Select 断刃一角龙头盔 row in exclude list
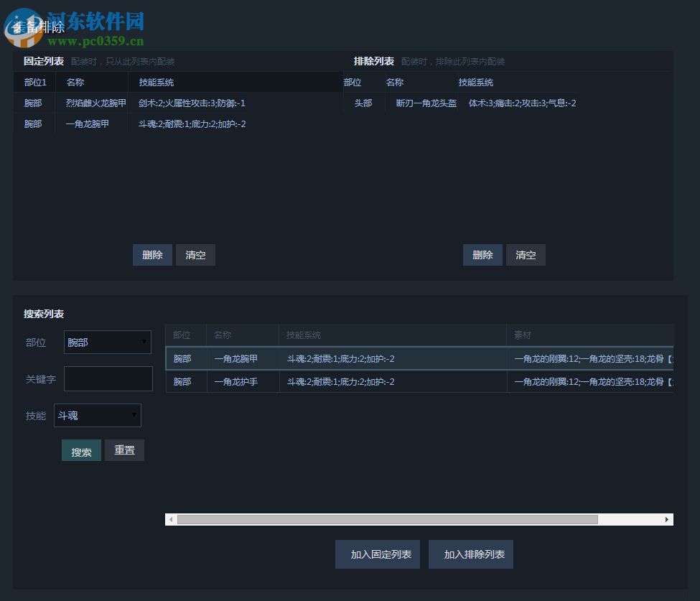This screenshot has height=601, width=700. point(508,103)
